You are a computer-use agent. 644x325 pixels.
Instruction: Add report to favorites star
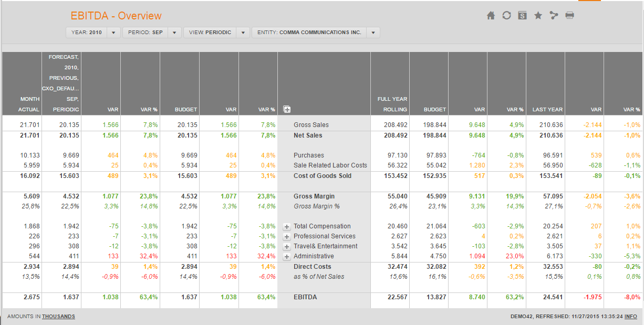538,16
